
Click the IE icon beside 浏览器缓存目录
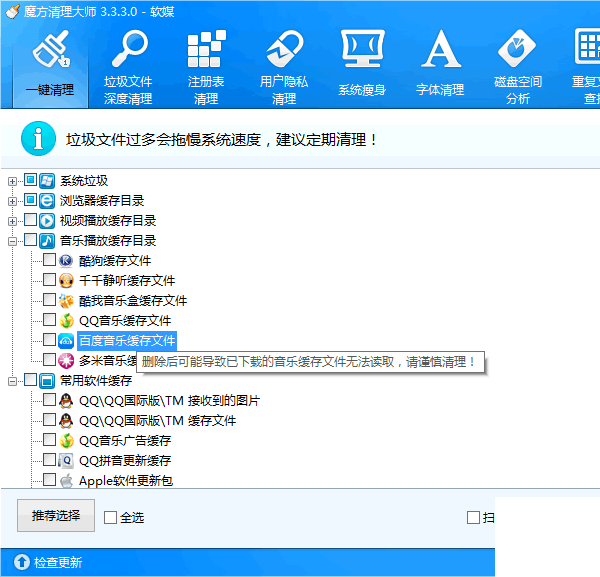pos(47,200)
